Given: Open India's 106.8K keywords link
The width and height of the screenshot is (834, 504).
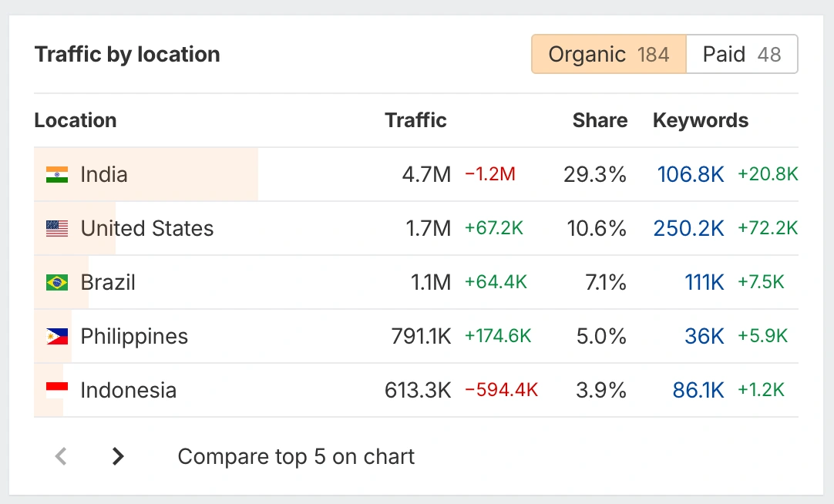Looking at the screenshot, I should 691,174.
